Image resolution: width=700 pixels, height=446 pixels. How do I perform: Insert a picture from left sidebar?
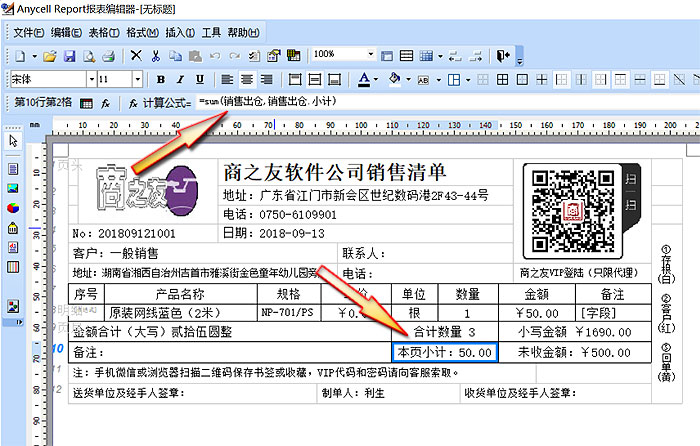pos(13,188)
